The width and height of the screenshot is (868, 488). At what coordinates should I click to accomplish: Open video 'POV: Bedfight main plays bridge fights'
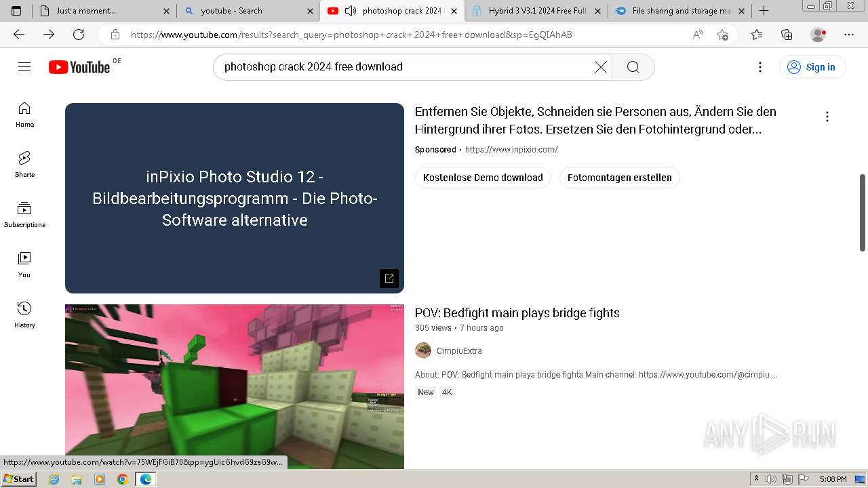point(517,313)
